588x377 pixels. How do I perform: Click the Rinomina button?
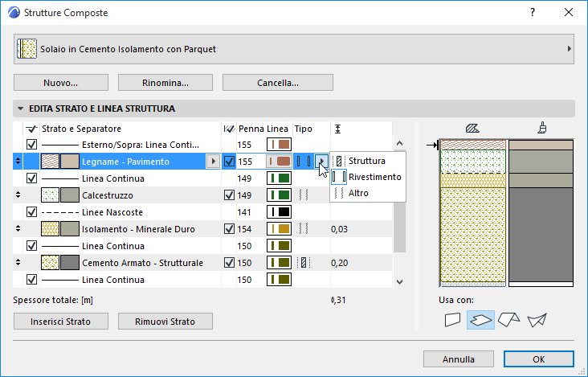165,83
